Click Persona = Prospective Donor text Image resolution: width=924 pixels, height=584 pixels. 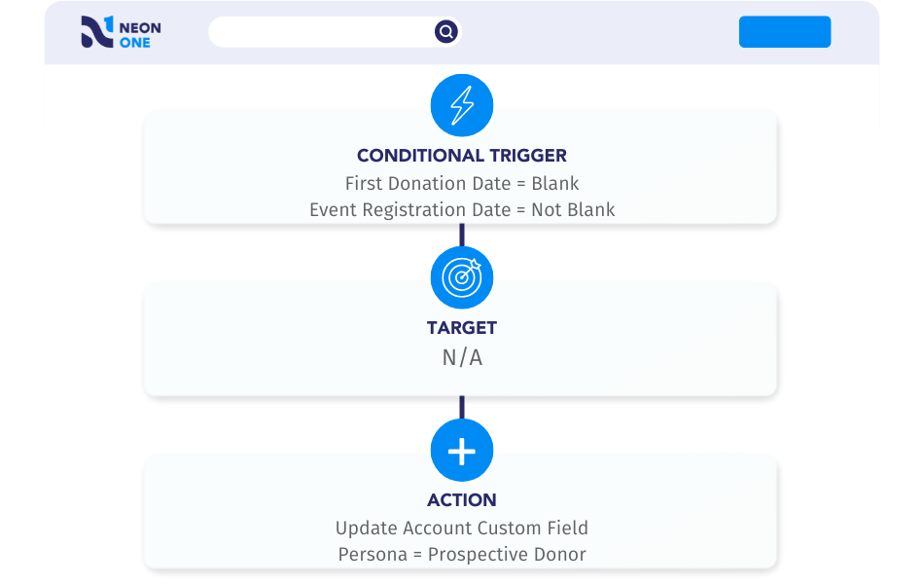point(461,555)
